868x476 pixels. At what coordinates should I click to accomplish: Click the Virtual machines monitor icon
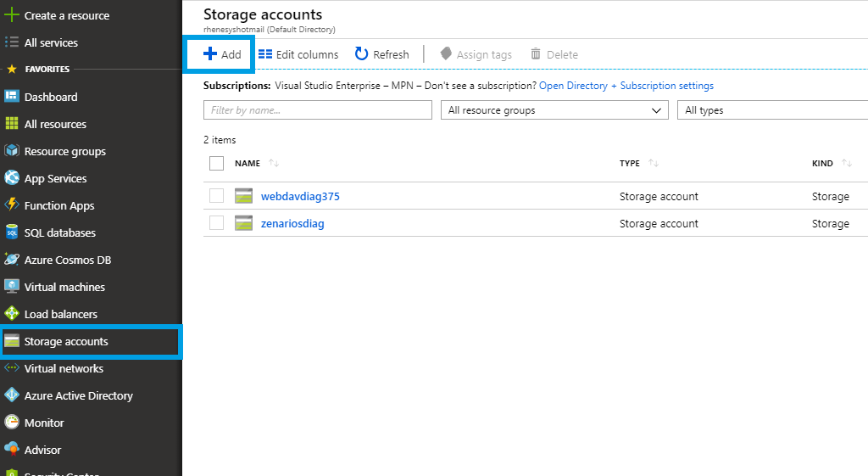12,287
